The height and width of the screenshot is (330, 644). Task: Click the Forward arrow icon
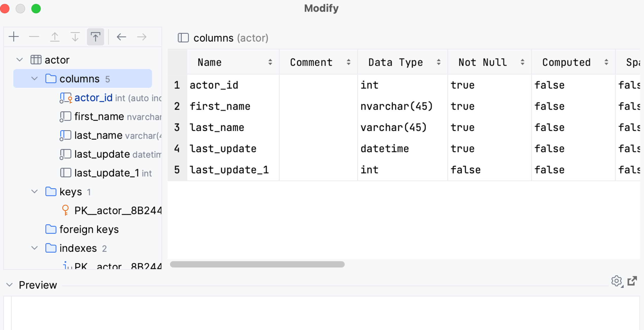[142, 37]
